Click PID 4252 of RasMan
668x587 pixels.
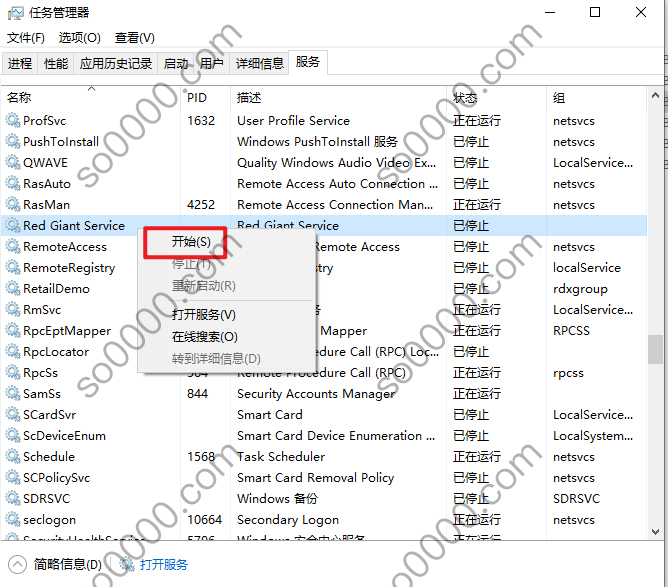[x=201, y=204]
